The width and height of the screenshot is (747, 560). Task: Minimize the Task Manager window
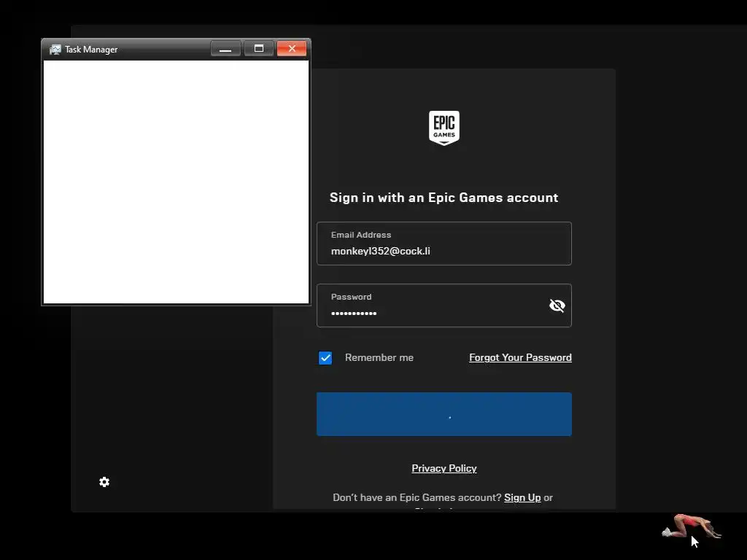(x=225, y=49)
